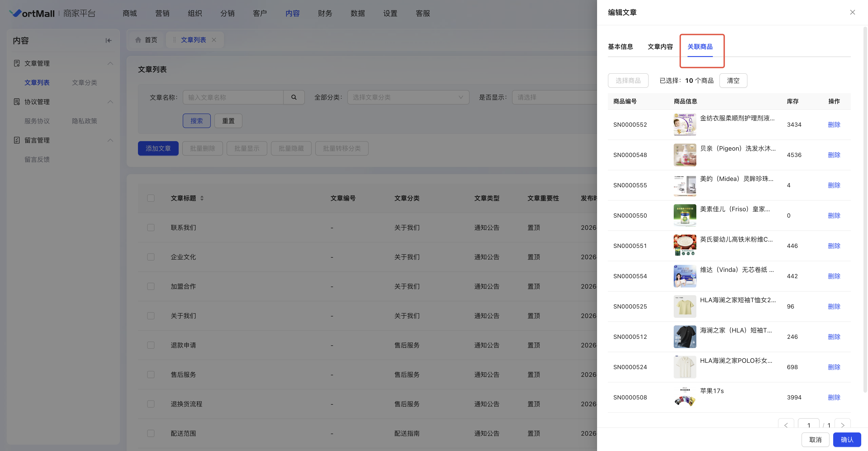Click the 首页 home icon tab

pos(138,40)
